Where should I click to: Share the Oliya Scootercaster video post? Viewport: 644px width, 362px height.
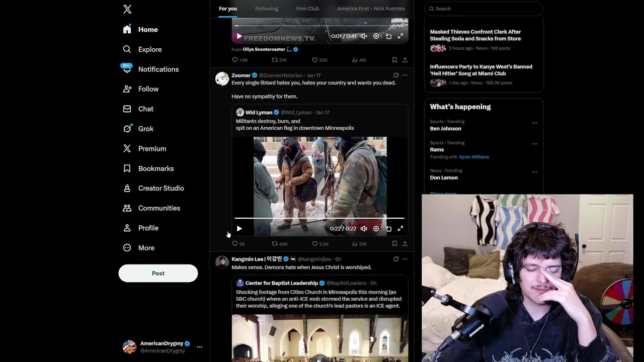coord(405,60)
